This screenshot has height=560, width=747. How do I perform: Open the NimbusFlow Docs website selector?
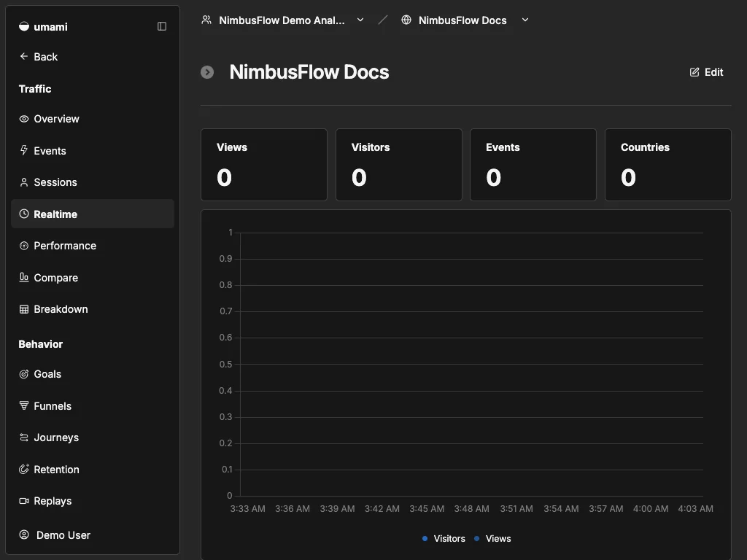coord(465,20)
